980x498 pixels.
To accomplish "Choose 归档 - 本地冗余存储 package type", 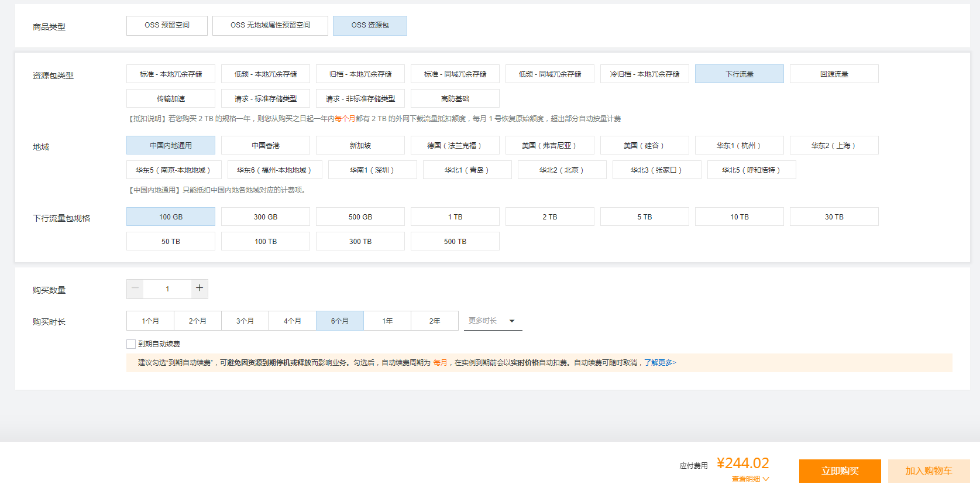I will coord(360,74).
